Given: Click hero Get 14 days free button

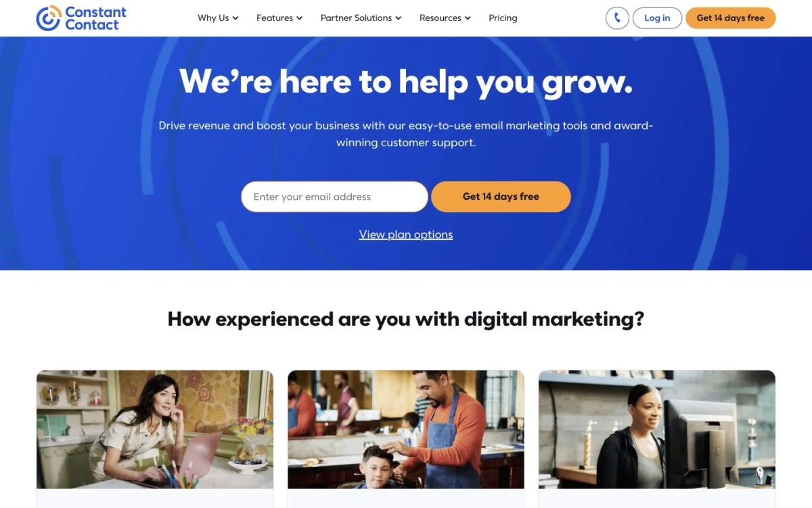Looking at the screenshot, I should (x=501, y=196).
